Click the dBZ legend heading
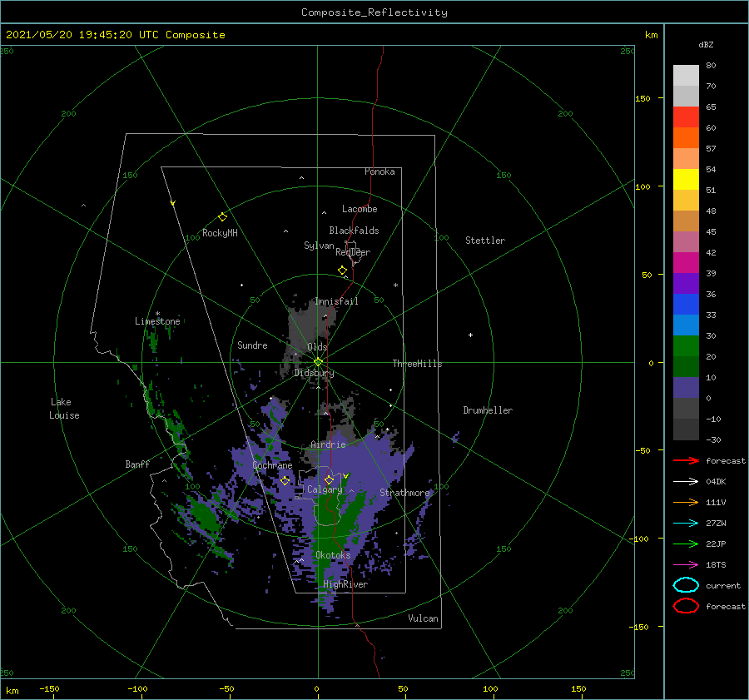749x700 pixels. (x=706, y=44)
